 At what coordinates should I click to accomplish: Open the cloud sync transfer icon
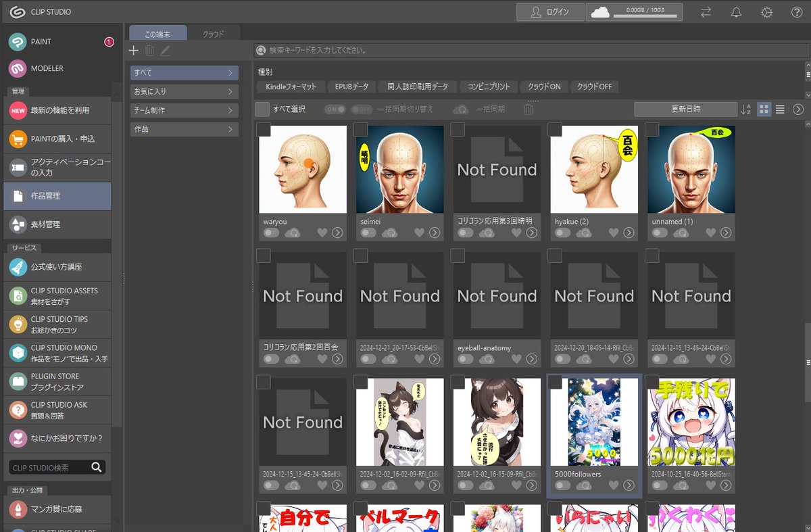coord(706,12)
